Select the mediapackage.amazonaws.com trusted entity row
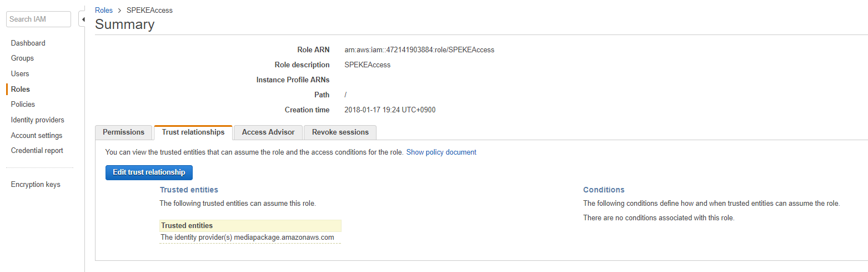This screenshot has width=868, height=272. click(x=248, y=238)
